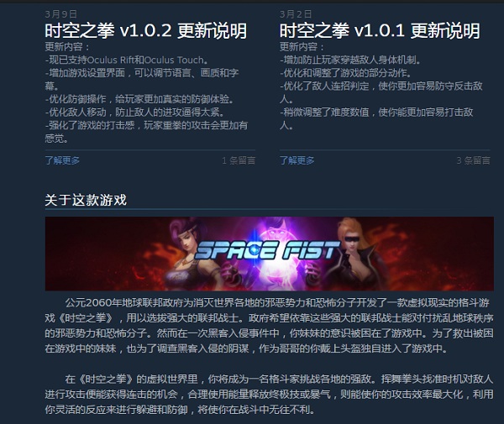
Task: Click the blonde visor-wearing character in the banner
Action: [357, 254]
